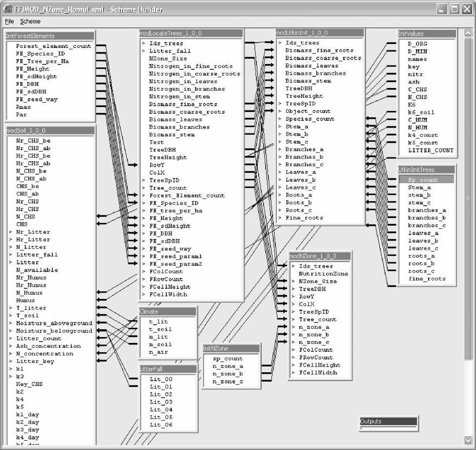
Task: Click the scroll up arrow of vertical scrollbar
Action: point(468,33)
